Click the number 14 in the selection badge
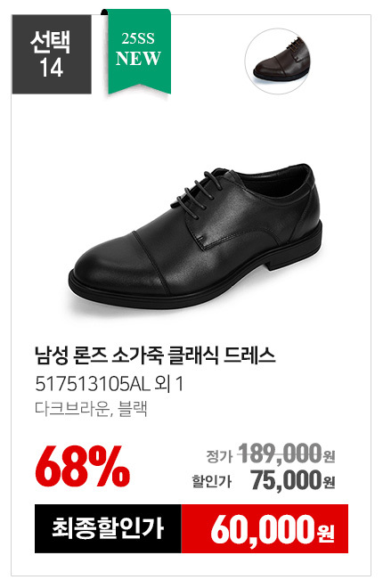This screenshot has height=588, width=383. point(52,69)
